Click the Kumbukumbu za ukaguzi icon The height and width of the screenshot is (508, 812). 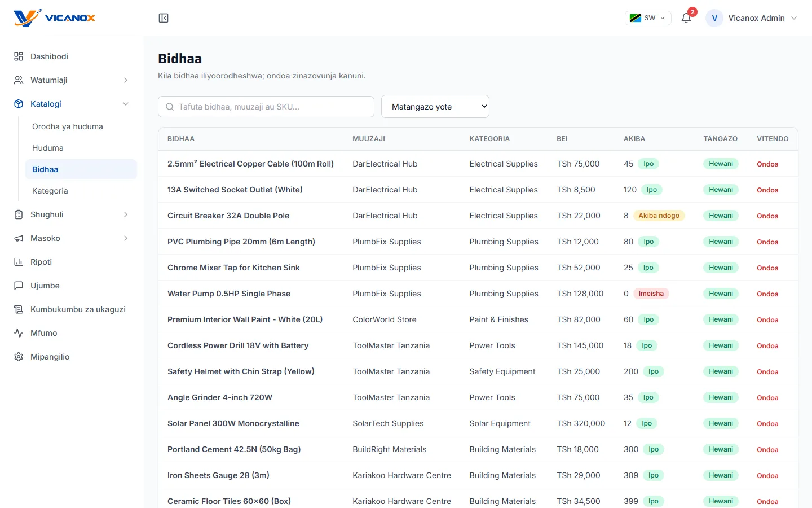tap(19, 309)
